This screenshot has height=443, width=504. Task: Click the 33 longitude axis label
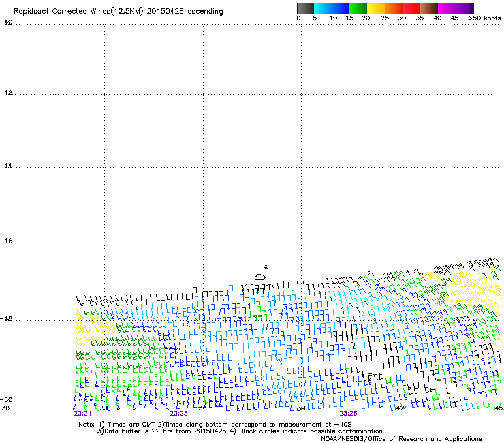click(x=104, y=408)
